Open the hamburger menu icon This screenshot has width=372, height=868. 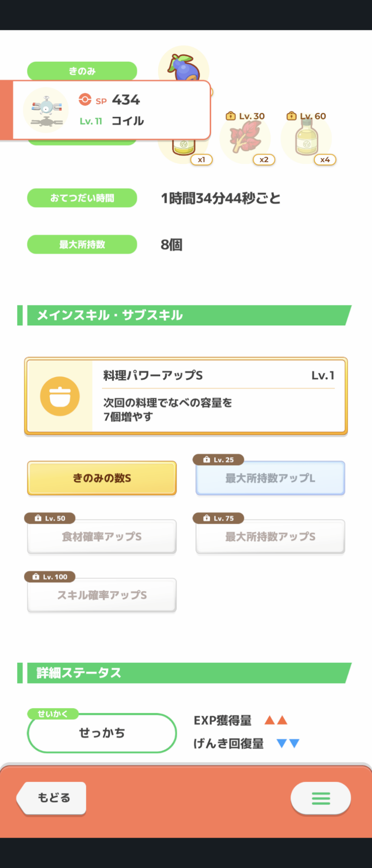(321, 798)
